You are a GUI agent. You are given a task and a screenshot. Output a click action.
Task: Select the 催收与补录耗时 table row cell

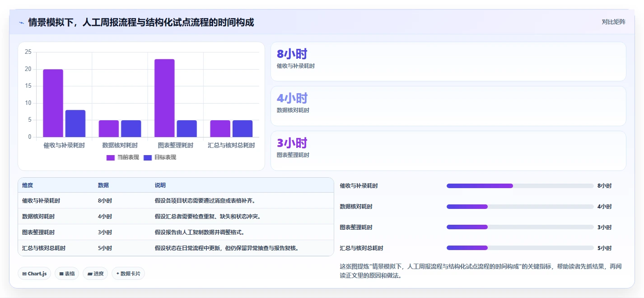point(41,201)
